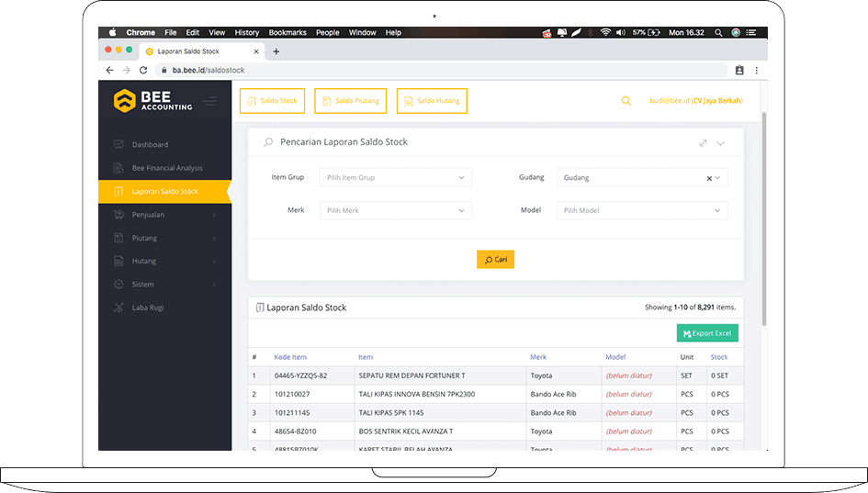Open the Item Grup dropdown
This screenshot has height=493, width=868.
point(396,178)
